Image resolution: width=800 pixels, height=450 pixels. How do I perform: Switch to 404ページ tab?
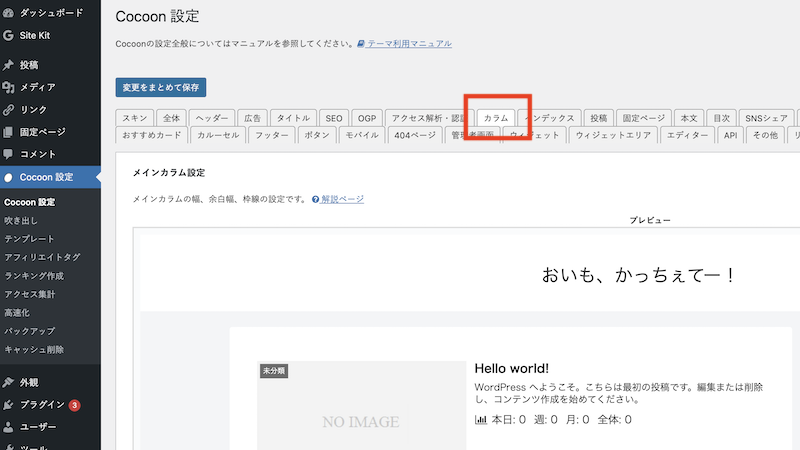(x=415, y=135)
